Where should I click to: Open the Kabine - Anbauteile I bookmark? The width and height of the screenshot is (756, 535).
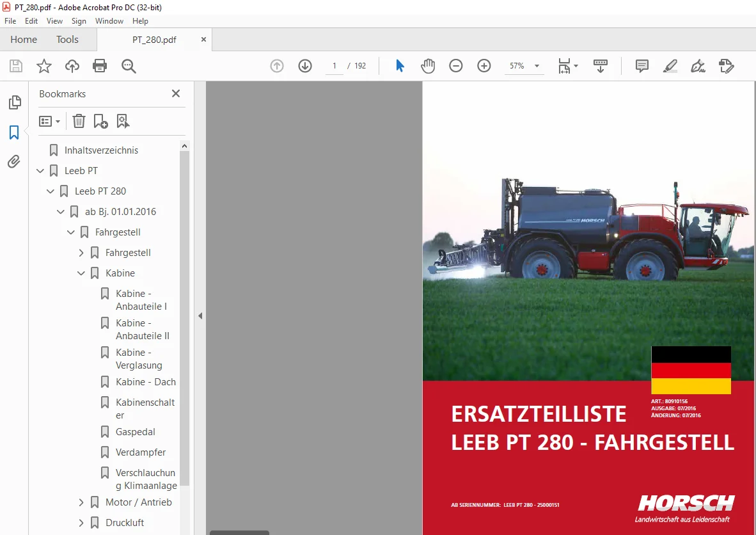pyautogui.click(x=141, y=300)
